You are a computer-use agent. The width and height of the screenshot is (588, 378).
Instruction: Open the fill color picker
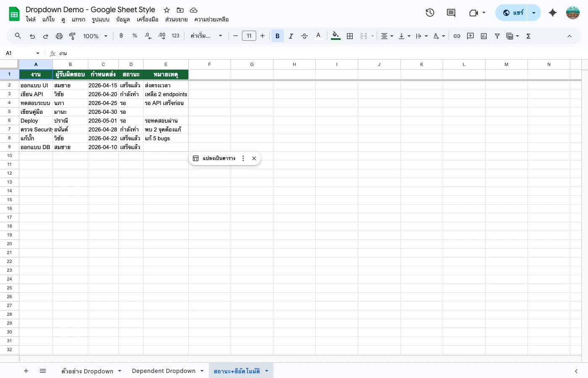(335, 36)
